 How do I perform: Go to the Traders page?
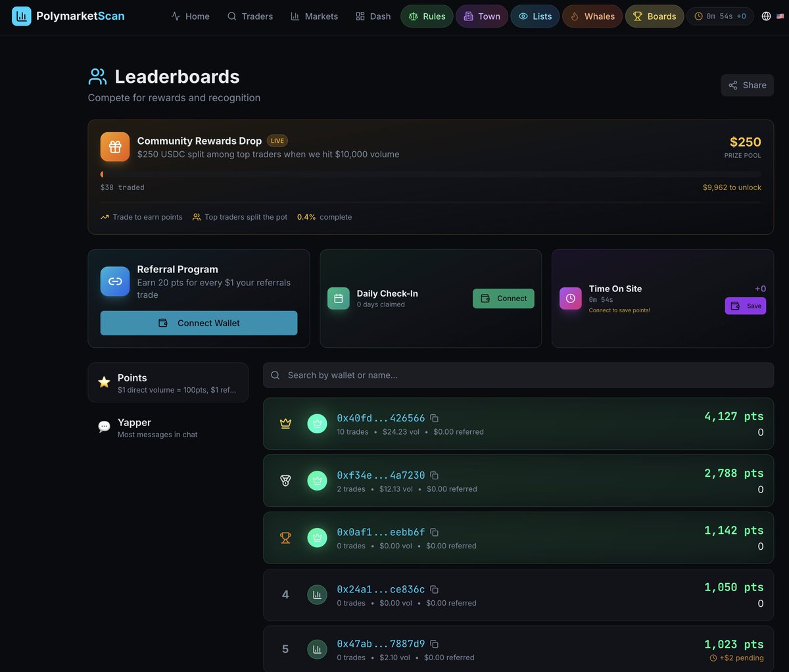(250, 16)
